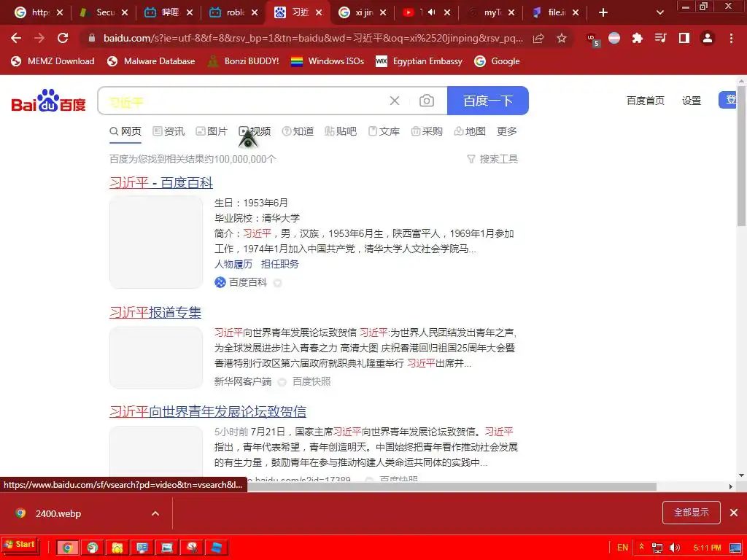747x560 pixels.
Task: Expand the 更多 more tabs menu
Action: tap(506, 131)
